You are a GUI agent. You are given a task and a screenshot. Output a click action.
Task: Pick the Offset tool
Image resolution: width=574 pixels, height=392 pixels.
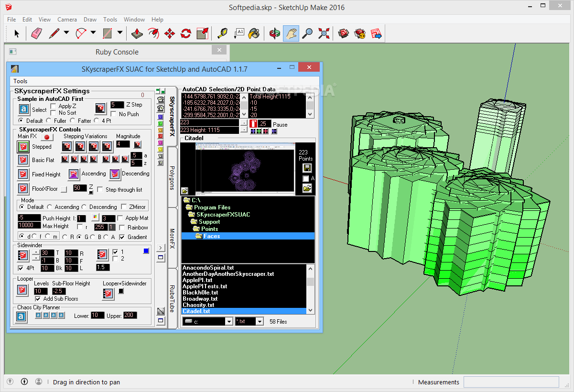[153, 33]
